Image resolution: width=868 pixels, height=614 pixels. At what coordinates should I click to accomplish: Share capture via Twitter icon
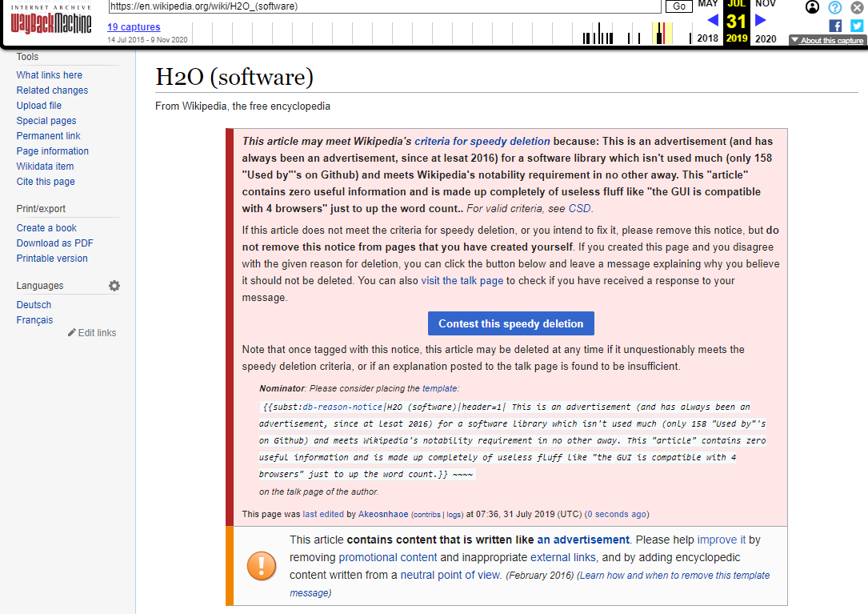(857, 26)
